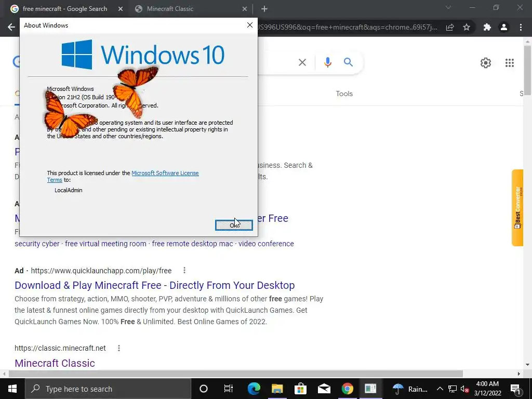Open the 'free remote desktop mac' ad link
Screen dimensions: 532x399
tap(192, 244)
